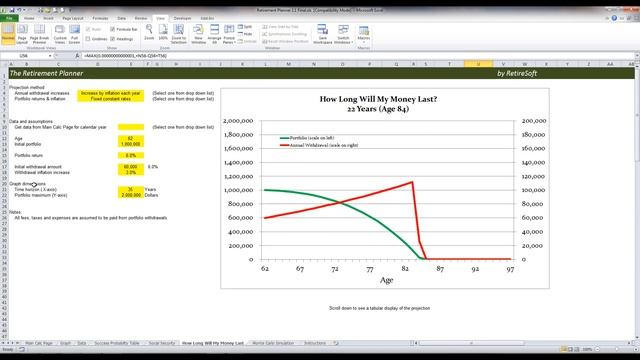Click the Undo icon in quick access toolbar
The width and height of the screenshot is (640, 360).
pyautogui.click(x=19, y=10)
